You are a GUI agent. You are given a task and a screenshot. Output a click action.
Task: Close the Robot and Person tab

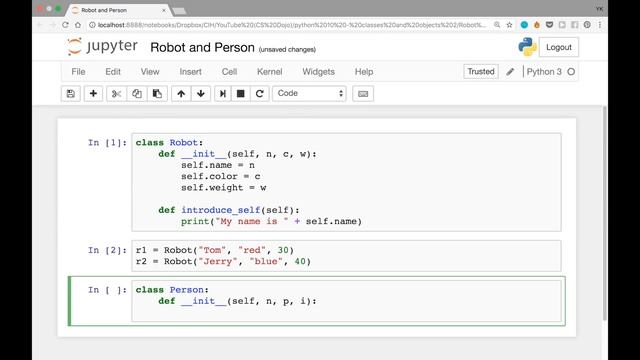164,10
